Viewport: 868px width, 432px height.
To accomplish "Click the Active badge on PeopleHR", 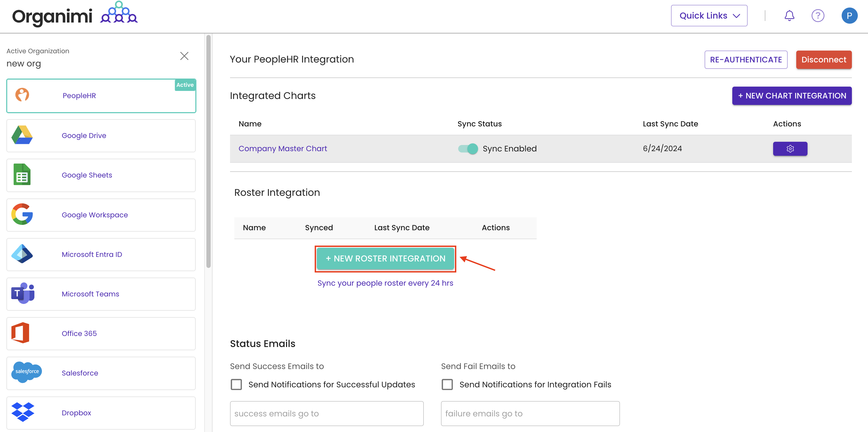I will click(185, 85).
